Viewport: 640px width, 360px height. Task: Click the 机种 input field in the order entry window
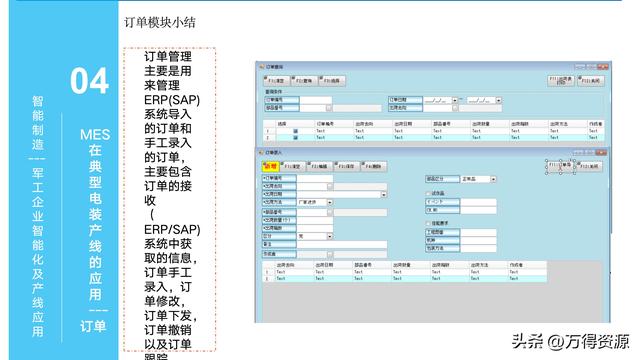478,240
